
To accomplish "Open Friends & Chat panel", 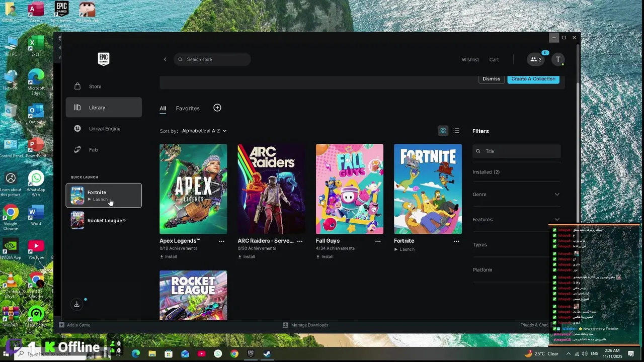I will (x=534, y=325).
